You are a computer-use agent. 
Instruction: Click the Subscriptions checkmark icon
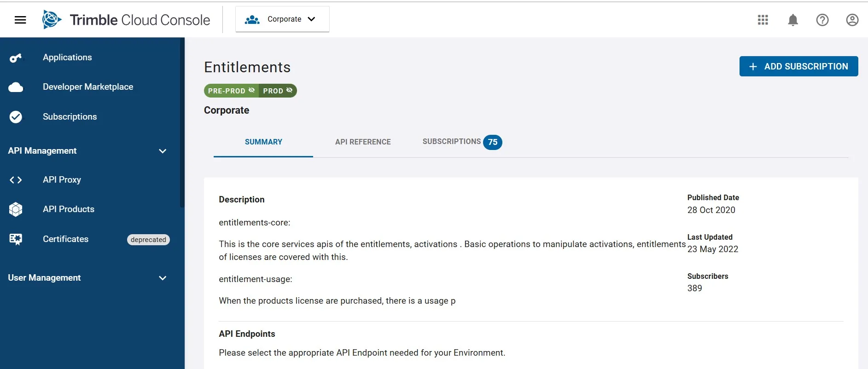[16, 117]
